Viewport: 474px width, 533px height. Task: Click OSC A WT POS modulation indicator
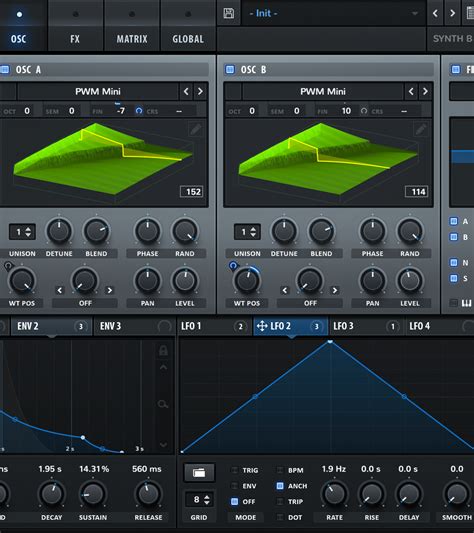click(8, 266)
